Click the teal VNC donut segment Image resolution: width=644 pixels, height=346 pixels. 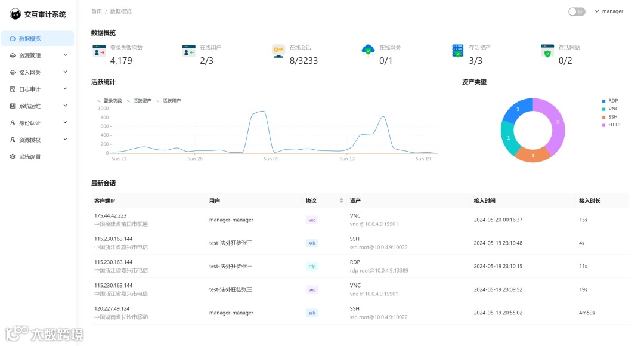[x=509, y=138]
